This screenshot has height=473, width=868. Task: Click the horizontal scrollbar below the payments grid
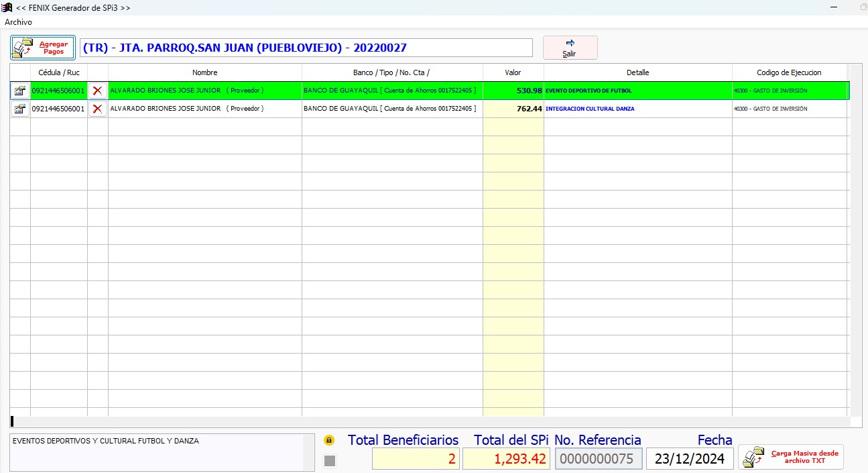click(429, 422)
